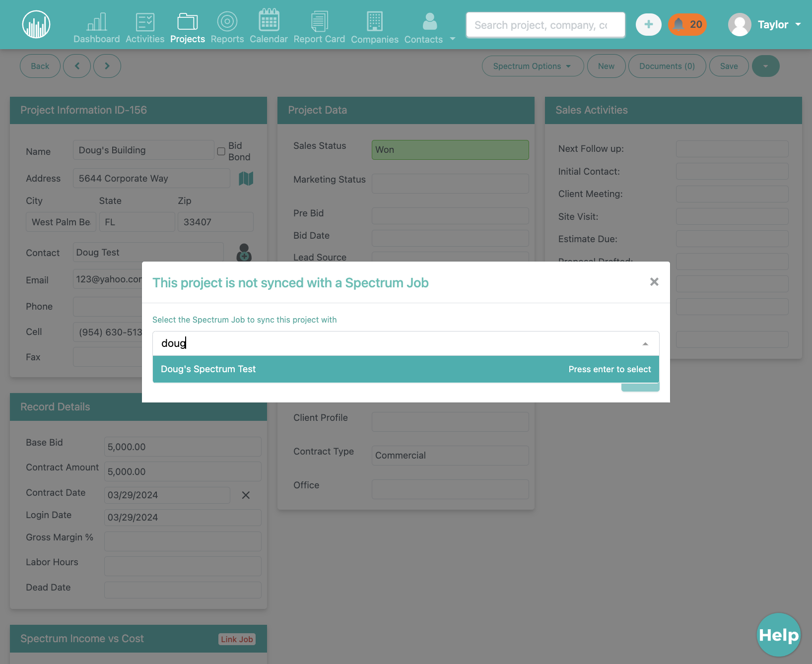
Task: Toggle the Bid Bond checkbox
Action: pos(221,151)
